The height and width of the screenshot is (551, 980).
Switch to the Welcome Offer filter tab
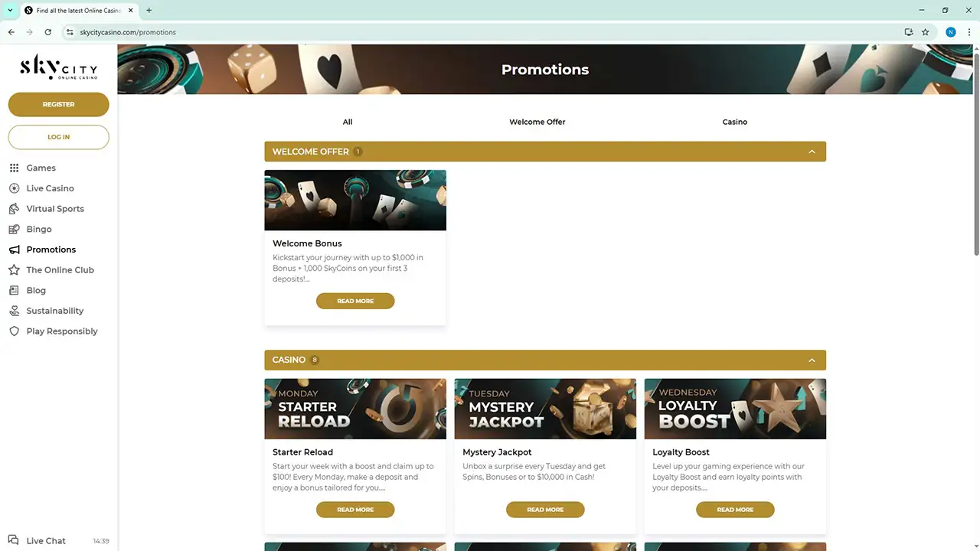[x=537, y=122]
